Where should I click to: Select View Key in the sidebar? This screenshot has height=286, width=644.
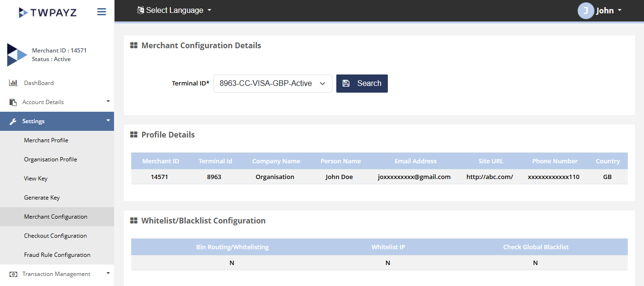[x=36, y=179]
